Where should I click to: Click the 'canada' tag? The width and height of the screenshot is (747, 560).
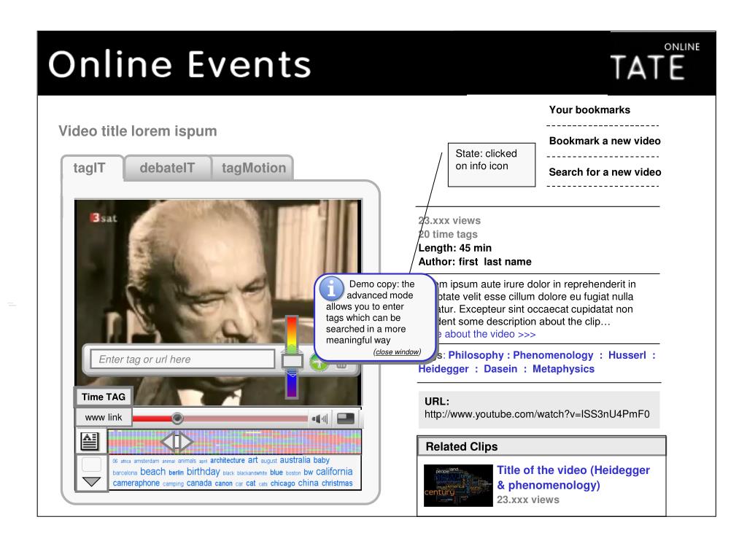click(x=198, y=483)
